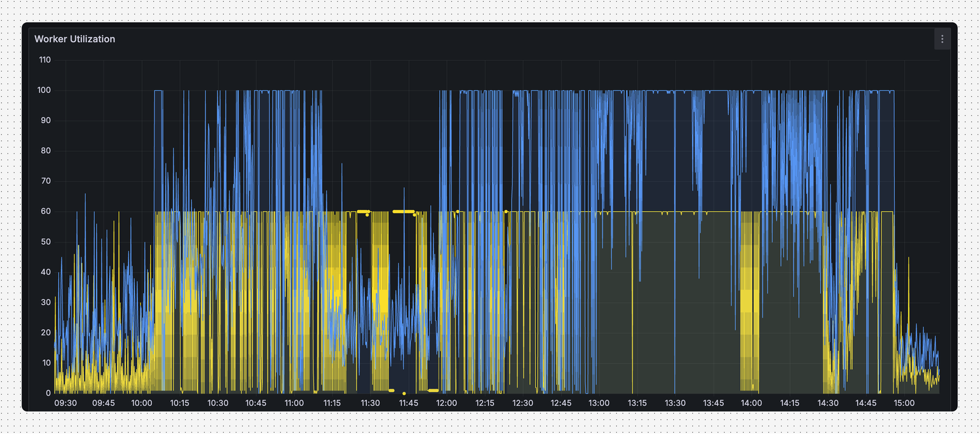The height and width of the screenshot is (434, 980).
Task: Click the 11:15 time axis label
Action: (332, 403)
